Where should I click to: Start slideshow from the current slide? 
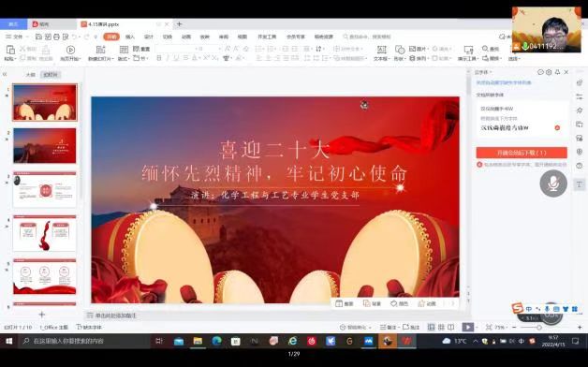[70, 50]
